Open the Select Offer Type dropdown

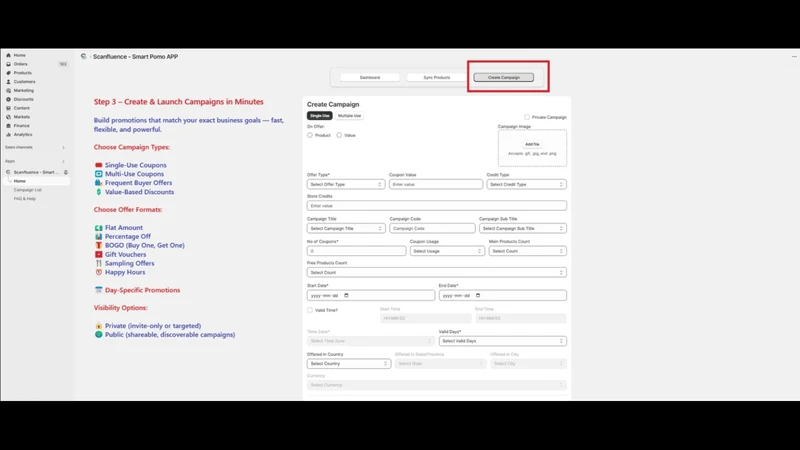coord(345,184)
